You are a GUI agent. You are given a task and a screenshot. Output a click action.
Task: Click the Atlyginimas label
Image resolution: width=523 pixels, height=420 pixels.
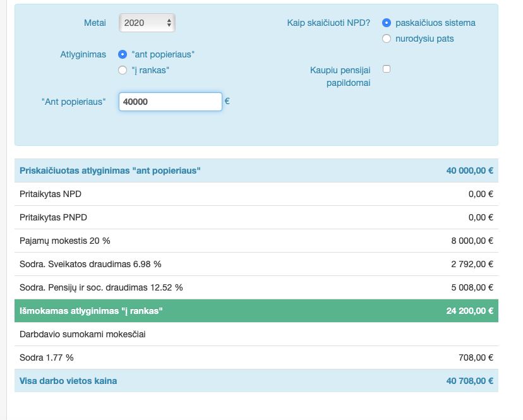pyautogui.click(x=83, y=54)
